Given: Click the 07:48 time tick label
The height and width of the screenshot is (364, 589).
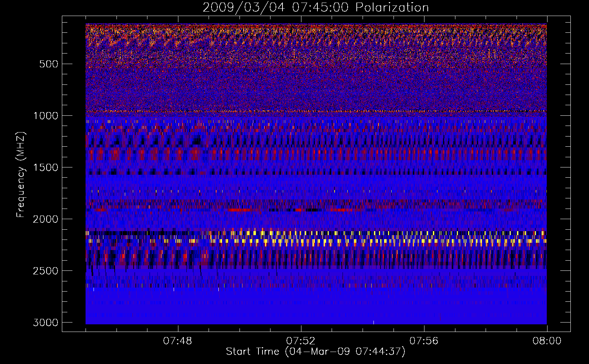Looking at the screenshot, I should tap(178, 341).
